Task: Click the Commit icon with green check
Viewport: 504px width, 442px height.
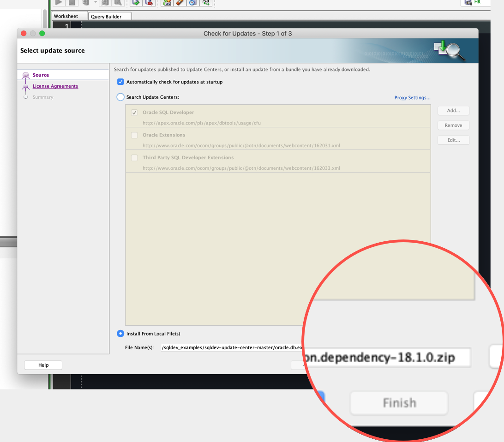Action: (x=136, y=2)
